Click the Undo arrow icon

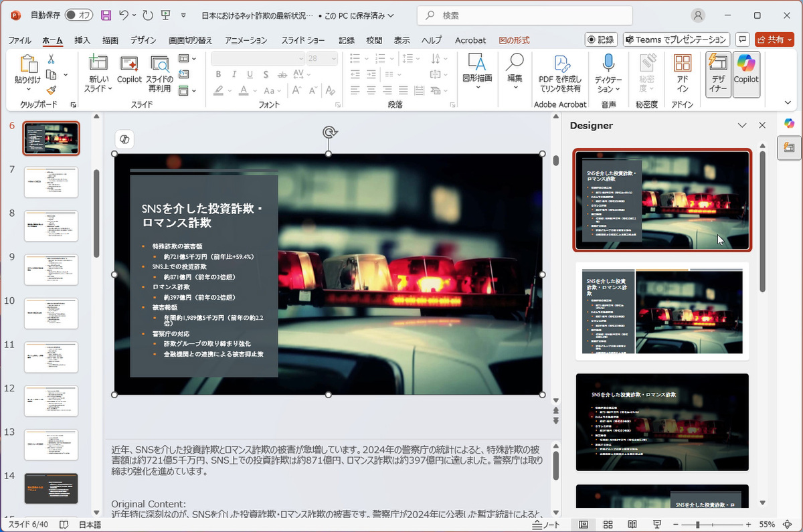tap(124, 15)
